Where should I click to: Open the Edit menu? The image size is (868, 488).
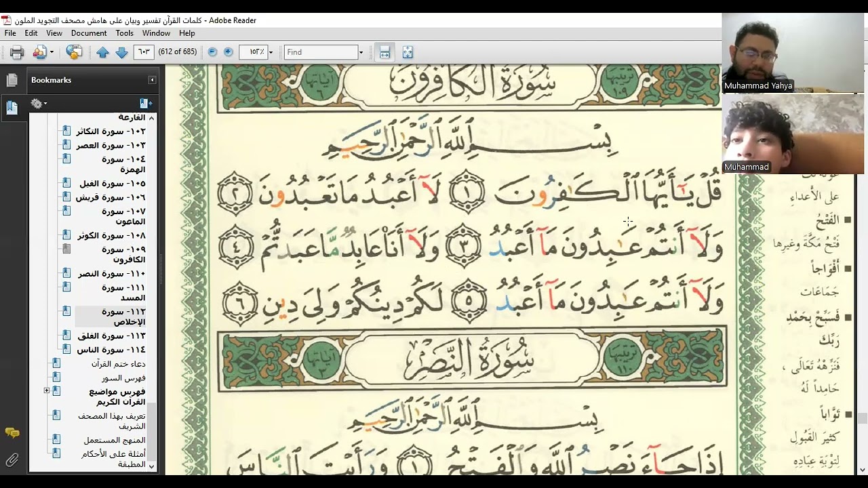pos(31,33)
